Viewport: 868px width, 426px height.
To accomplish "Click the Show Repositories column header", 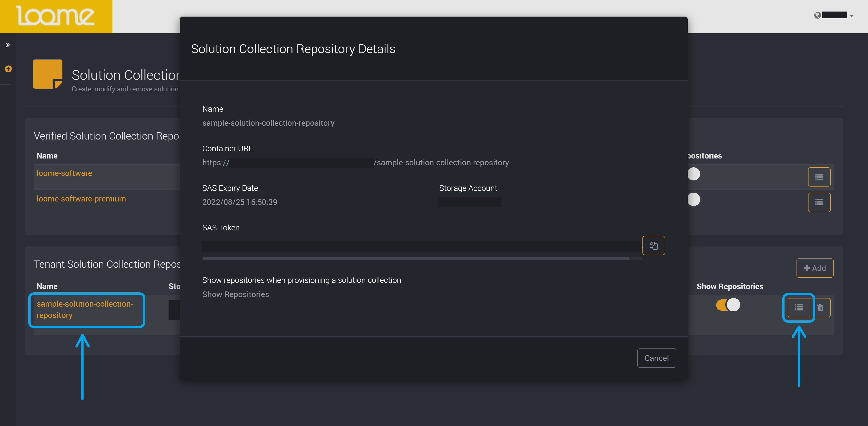I will [730, 286].
